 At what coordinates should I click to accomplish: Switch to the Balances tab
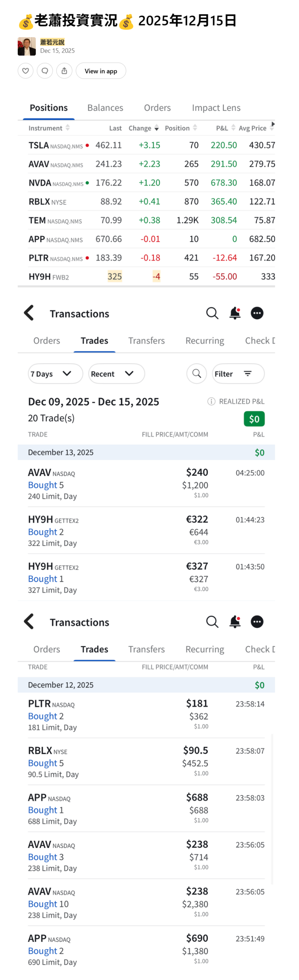(105, 108)
